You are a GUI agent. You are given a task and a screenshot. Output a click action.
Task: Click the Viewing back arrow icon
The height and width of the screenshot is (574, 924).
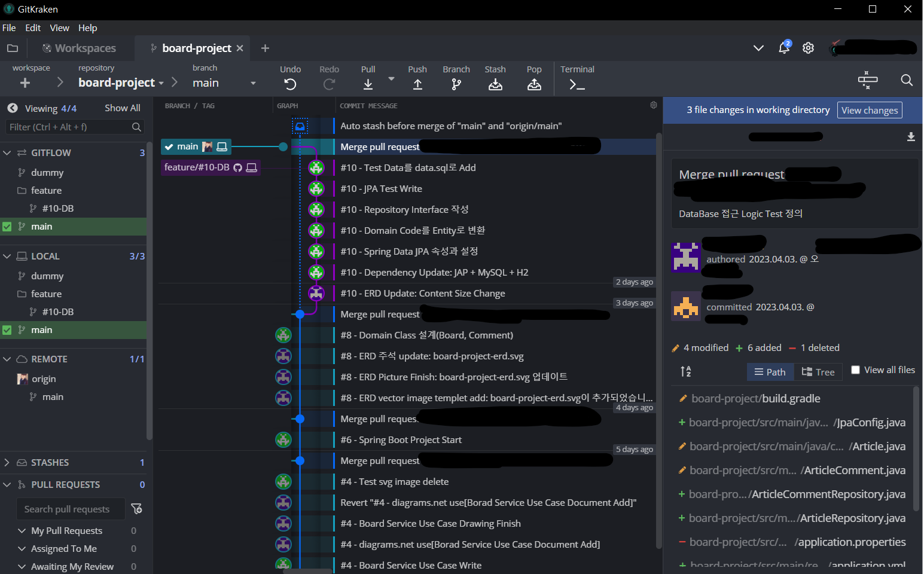tap(12, 108)
